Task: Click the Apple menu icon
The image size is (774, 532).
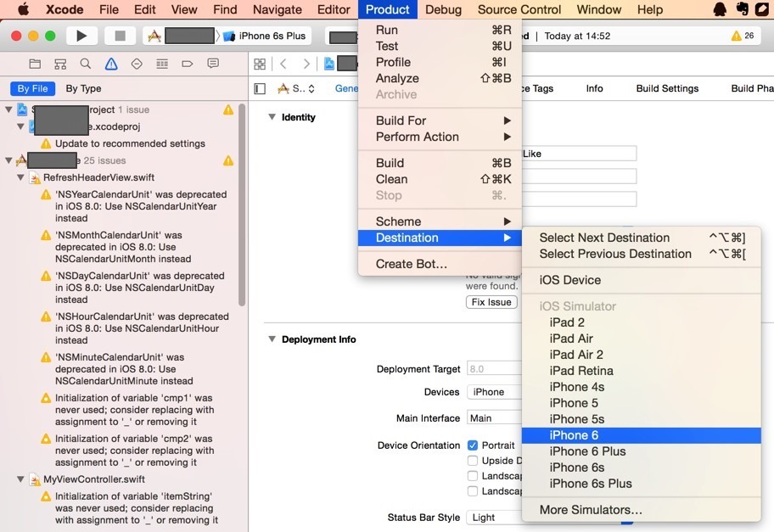Action: [x=24, y=9]
